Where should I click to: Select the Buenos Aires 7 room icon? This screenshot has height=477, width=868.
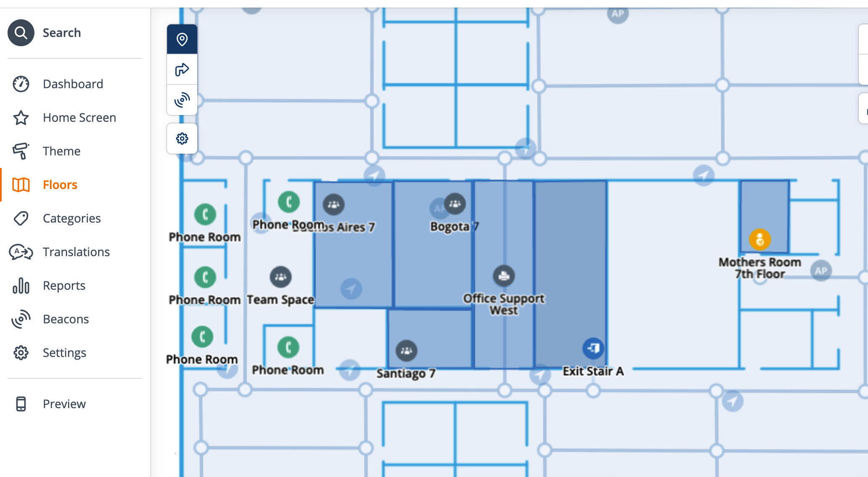coord(333,204)
